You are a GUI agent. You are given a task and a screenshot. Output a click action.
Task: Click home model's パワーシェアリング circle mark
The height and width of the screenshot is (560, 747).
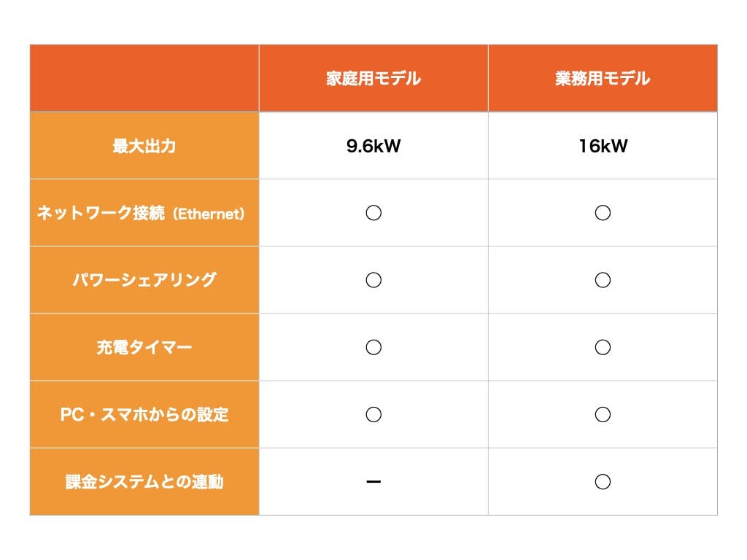pyautogui.click(x=373, y=280)
